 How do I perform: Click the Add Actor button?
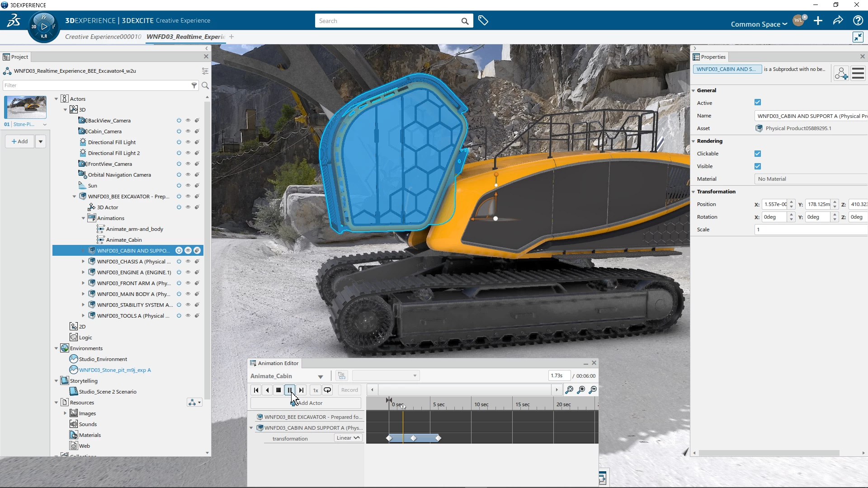(x=308, y=403)
